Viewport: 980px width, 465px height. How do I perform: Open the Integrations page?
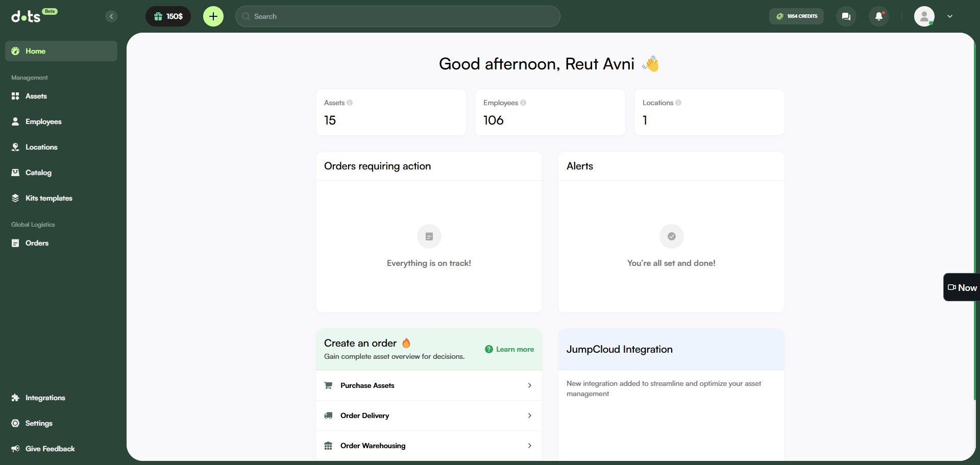[x=45, y=398]
